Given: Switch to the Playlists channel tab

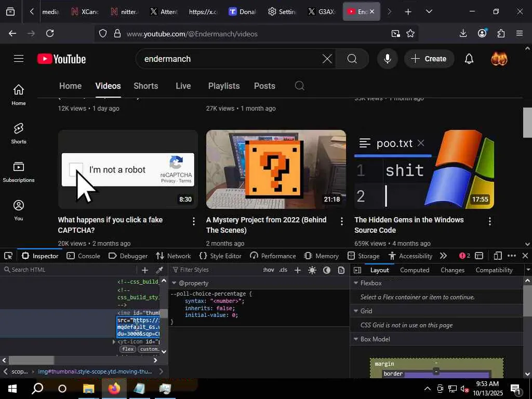Looking at the screenshot, I should 223,86.
